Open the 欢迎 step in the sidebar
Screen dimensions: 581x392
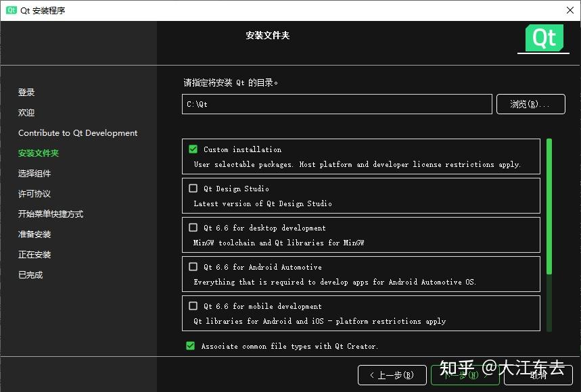(x=26, y=112)
